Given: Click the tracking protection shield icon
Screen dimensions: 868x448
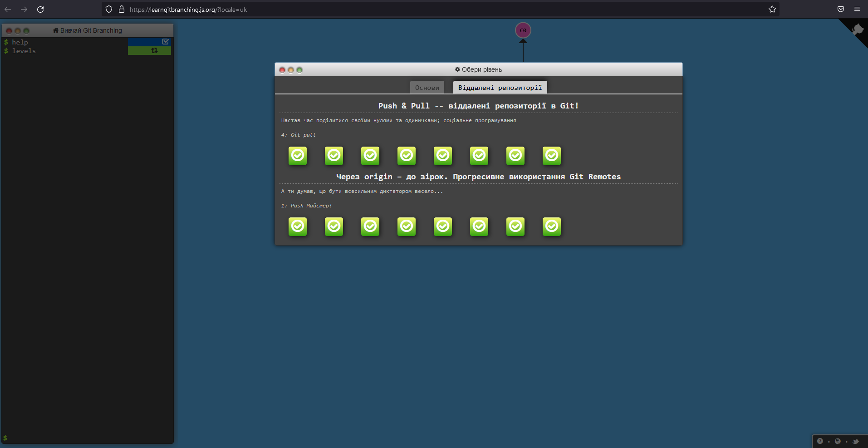Looking at the screenshot, I should (109, 9).
